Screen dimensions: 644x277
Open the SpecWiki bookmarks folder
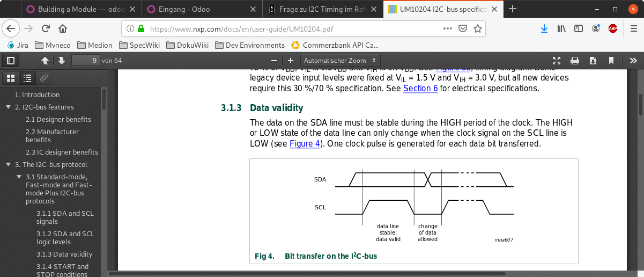pyautogui.click(x=139, y=45)
